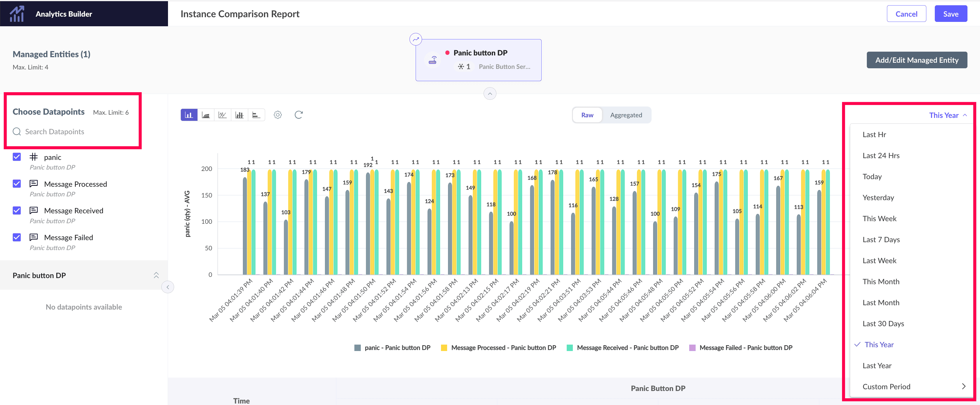Viewport: 980px width, 405px height.
Task: Open chart settings gear
Action: (278, 115)
